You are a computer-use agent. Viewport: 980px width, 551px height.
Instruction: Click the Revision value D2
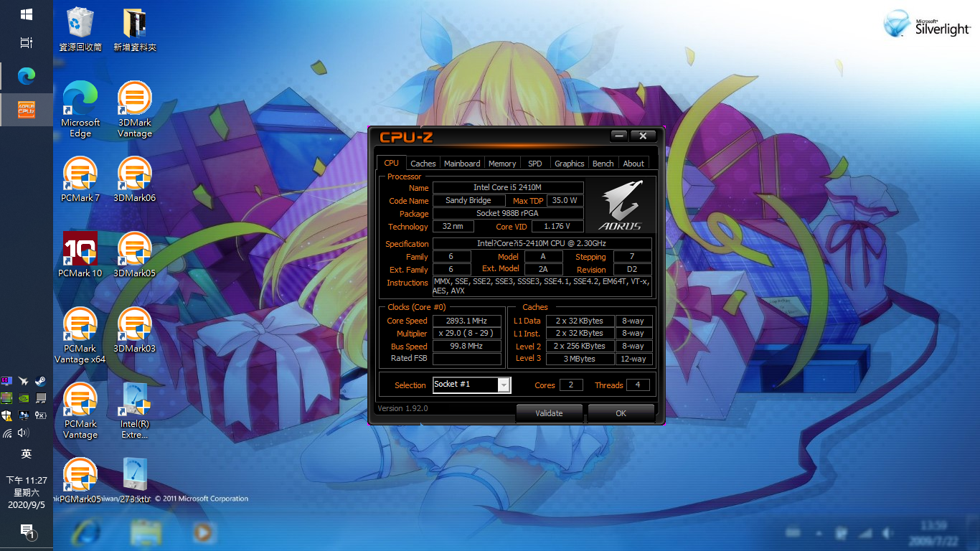(632, 270)
